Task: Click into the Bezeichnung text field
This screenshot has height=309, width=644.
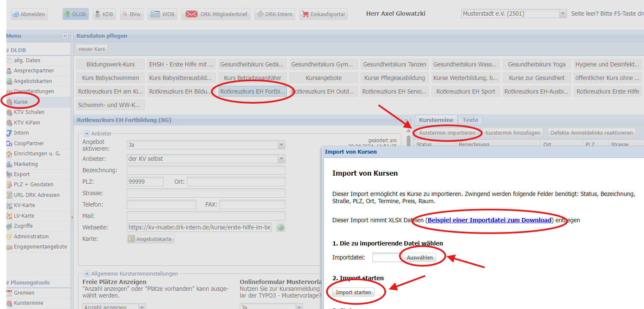Action: 206,170
